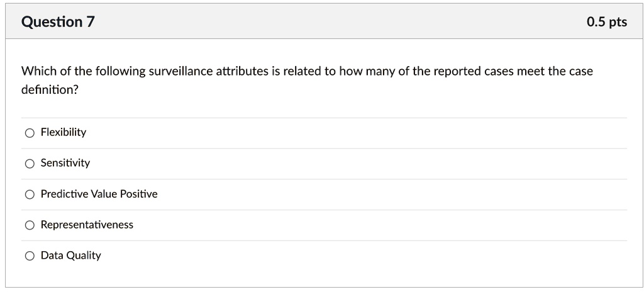Click the "Sensitivity" answer label text
The height and width of the screenshot is (294, 644).
pyautogui.click(x=65, y=163)
